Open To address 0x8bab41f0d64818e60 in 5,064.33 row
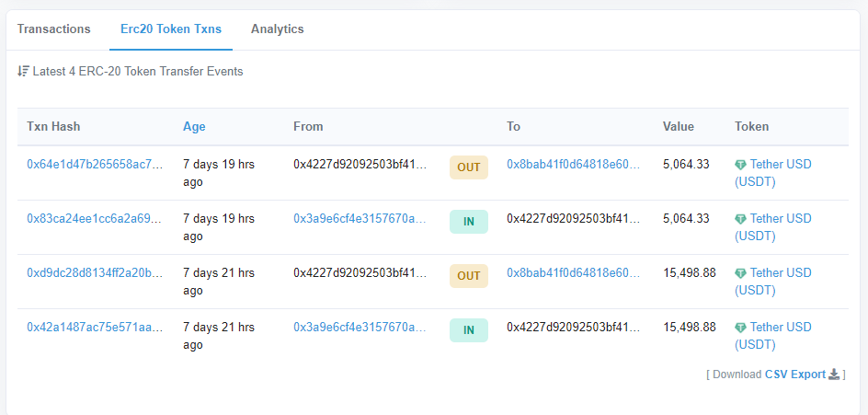 [574, 164]
